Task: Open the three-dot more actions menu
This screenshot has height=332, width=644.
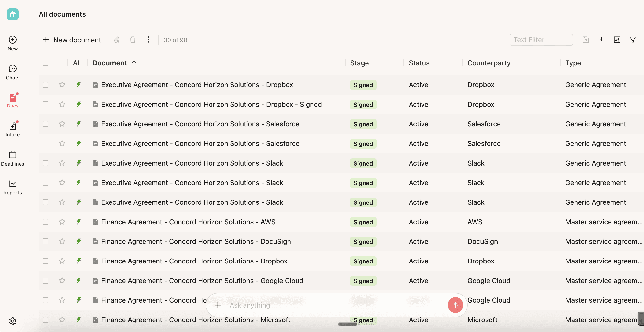Action: pos(148,40)
